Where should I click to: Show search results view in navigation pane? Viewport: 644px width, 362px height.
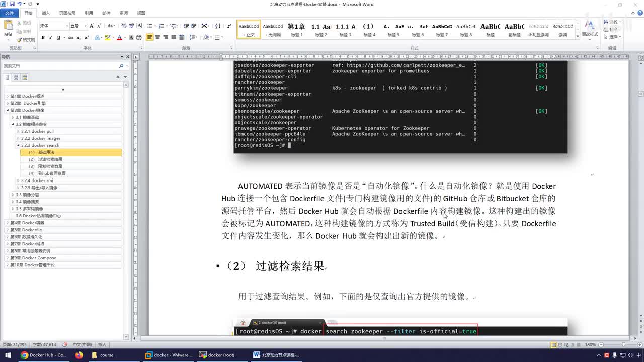(x=25, y=77)
